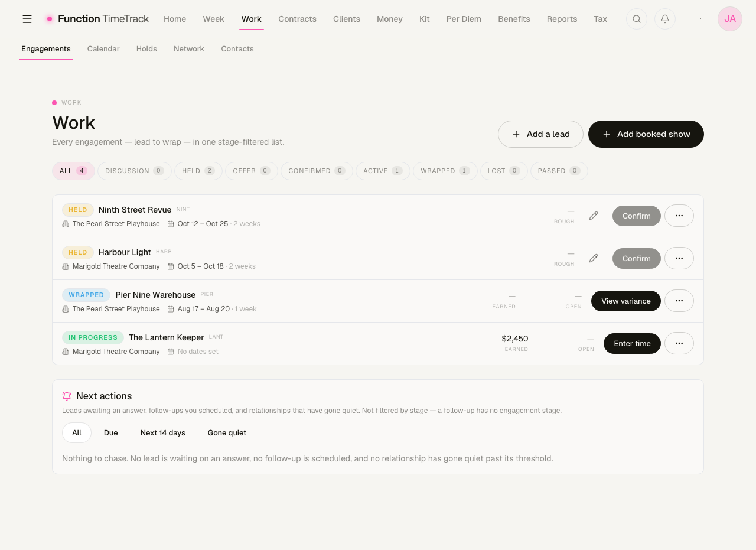Select Next 14 days filter

point(163,432)
